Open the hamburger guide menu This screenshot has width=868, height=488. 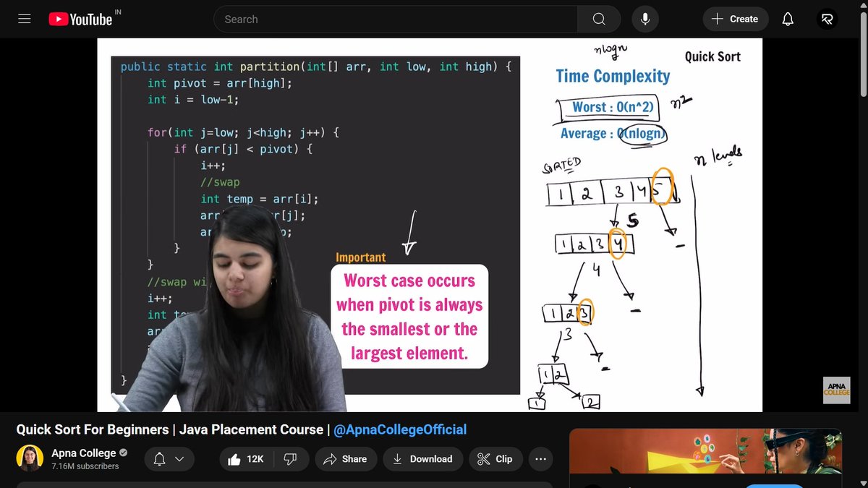point(25,20)
